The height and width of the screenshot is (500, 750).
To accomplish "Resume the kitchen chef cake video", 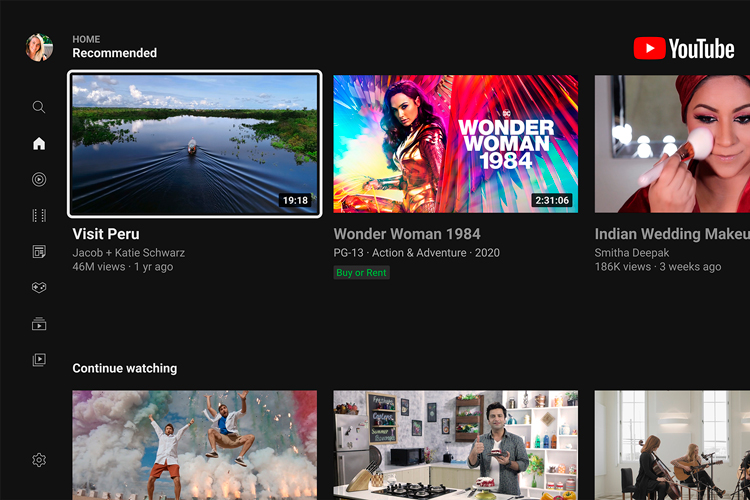I will coord(455,445).
